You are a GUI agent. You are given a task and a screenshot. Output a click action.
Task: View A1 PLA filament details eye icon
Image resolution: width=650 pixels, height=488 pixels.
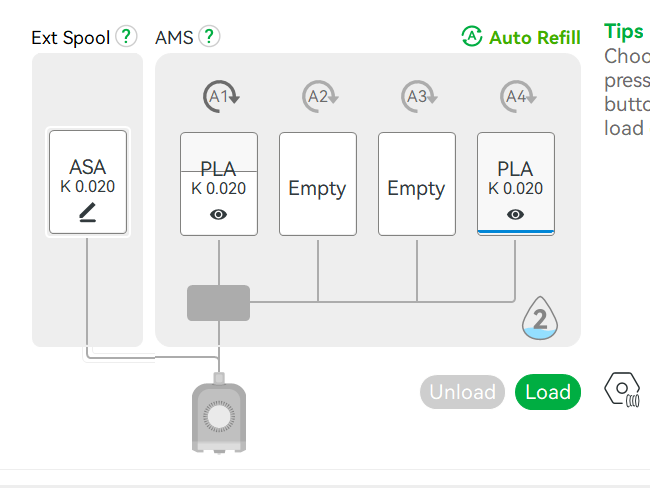tap(218, 214)
